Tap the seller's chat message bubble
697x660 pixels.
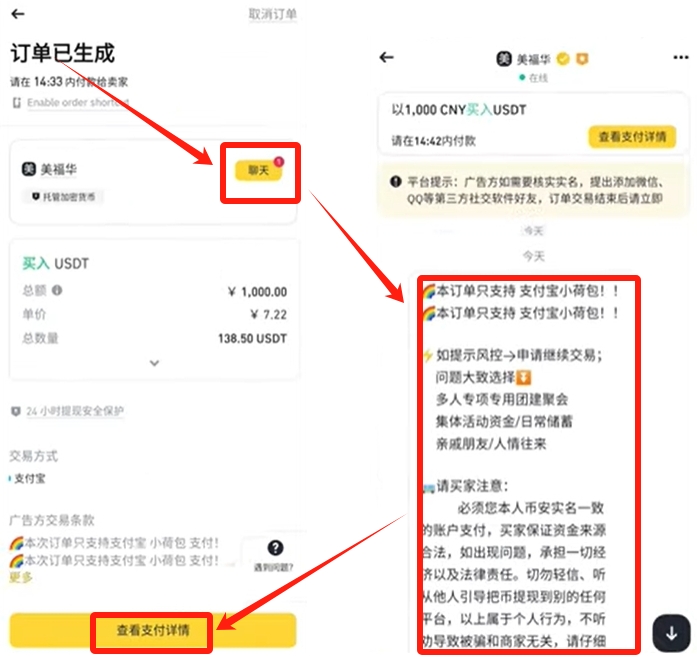click(x=523, y=464)
